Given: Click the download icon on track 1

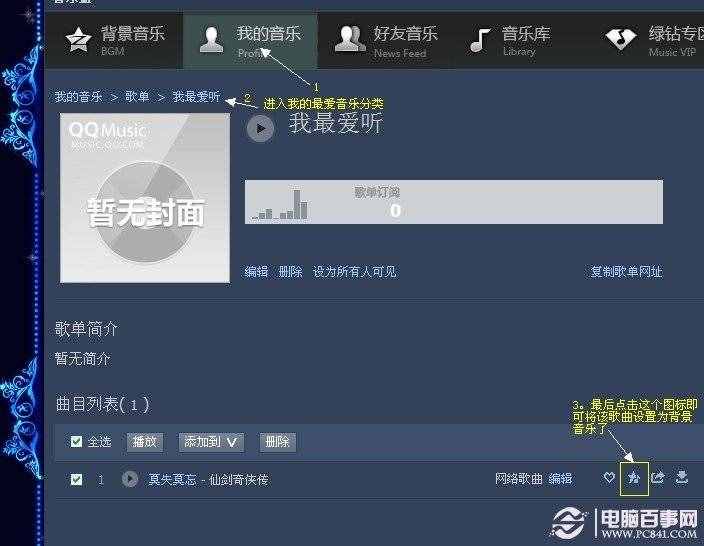Looking at the screenshot, I should 682,477.
